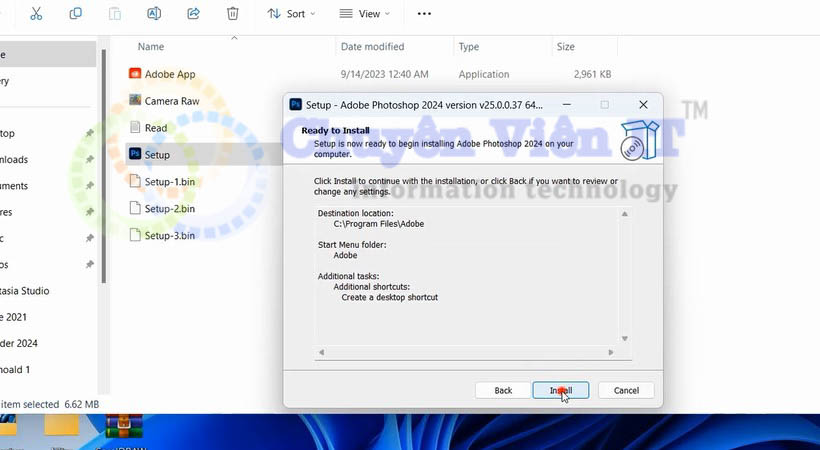Open the pinned 'nloads' sidebar folder
Viewport: 820px width, 450px height.
(14, 160)
